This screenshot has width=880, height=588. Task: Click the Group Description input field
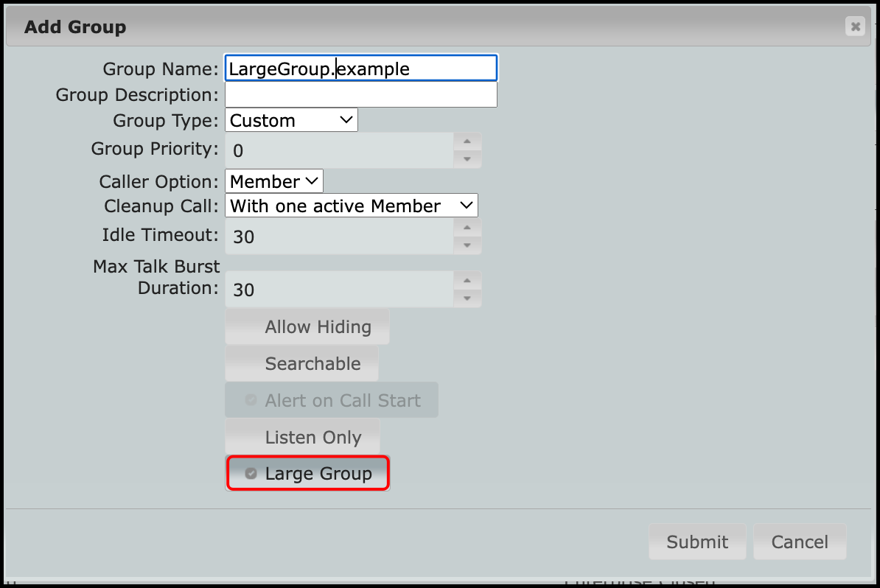(360, 95)
